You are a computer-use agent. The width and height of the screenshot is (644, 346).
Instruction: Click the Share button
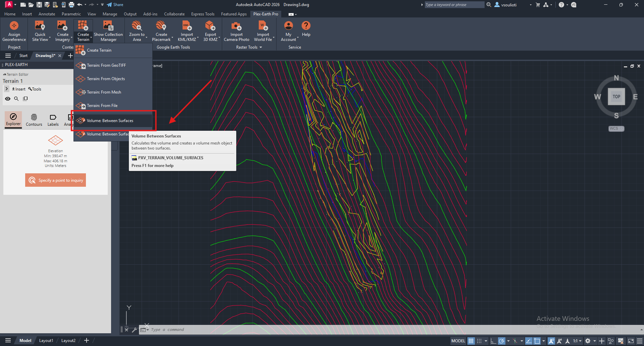coord(115,5)
